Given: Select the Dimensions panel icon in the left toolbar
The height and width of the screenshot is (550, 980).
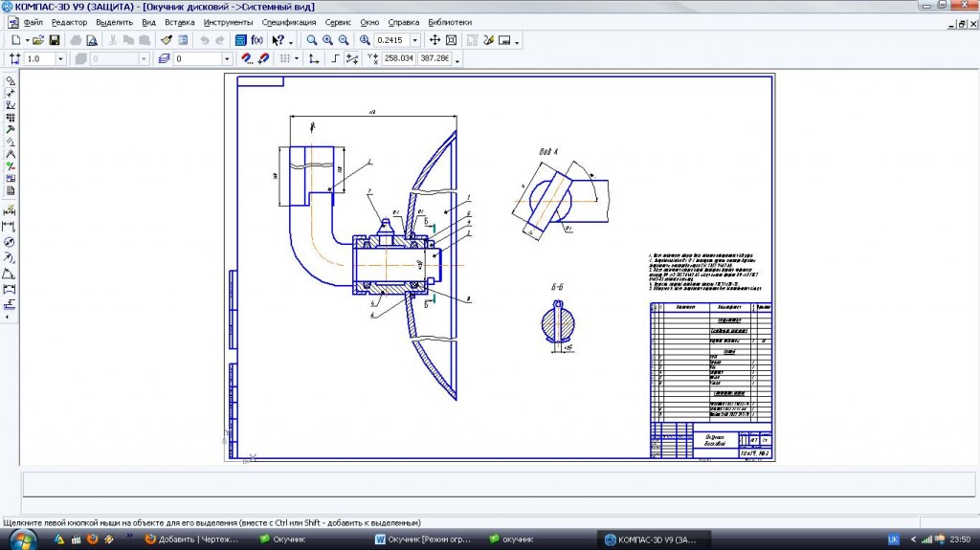Looking at the screenshot, I should tap(10, 93).
